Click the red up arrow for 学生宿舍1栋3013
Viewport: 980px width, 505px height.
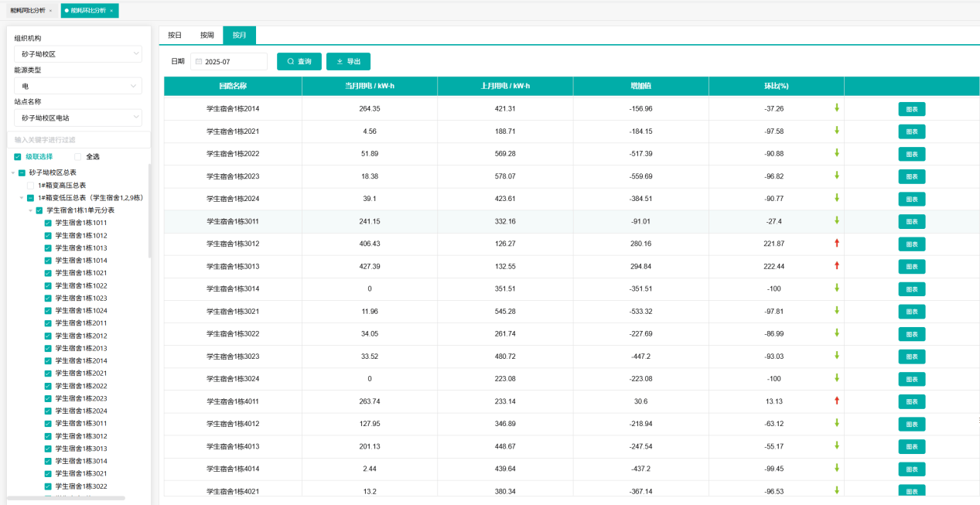coord(836,266)
